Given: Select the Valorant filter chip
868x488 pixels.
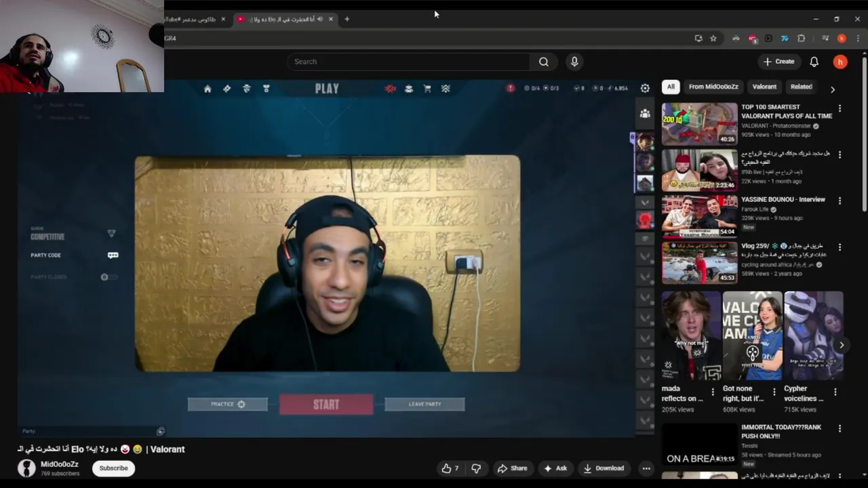Looking at the screenshot, I should click(x=764, y=87).
